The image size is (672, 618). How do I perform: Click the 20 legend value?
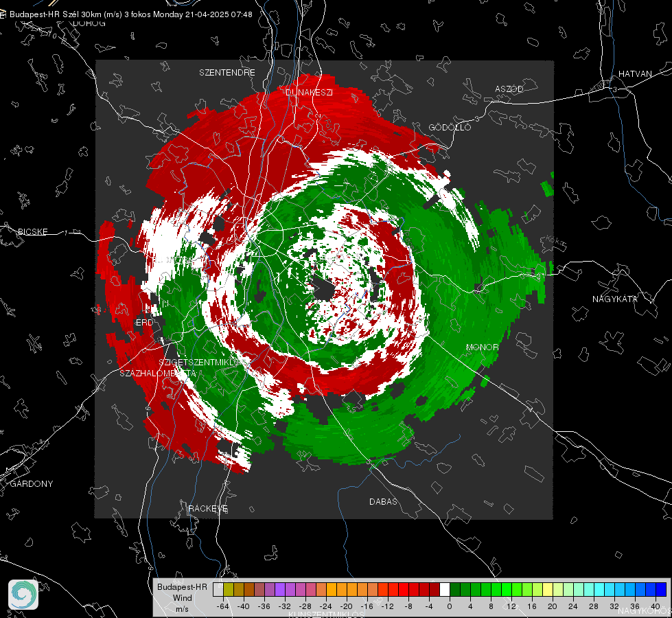click(x=553, y=606)
